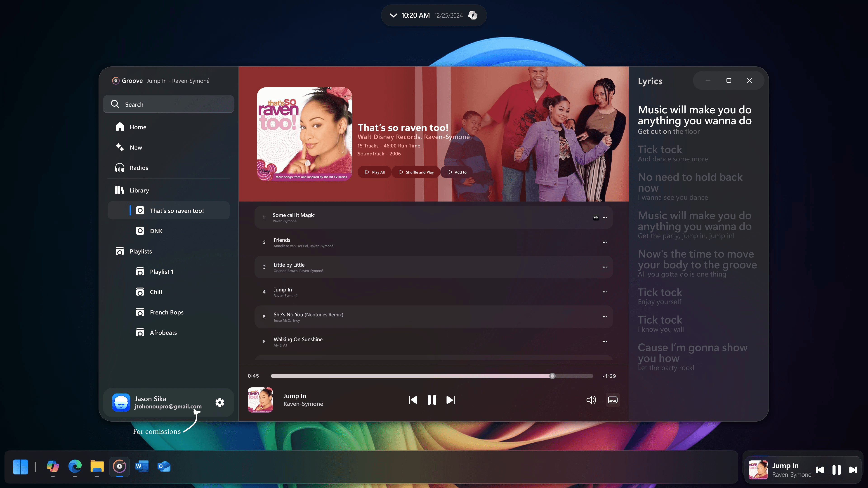The height and width of the screenshot is (488, 868).
Task: Click the now playing album thumbnail
Action: [x=260, y=400]
